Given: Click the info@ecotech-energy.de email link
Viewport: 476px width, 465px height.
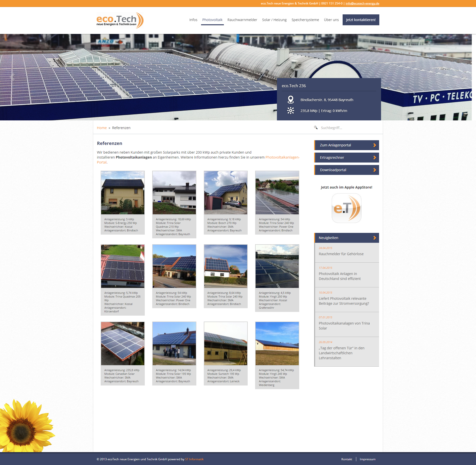Looking at the screenshot, I should coord(362,3).
